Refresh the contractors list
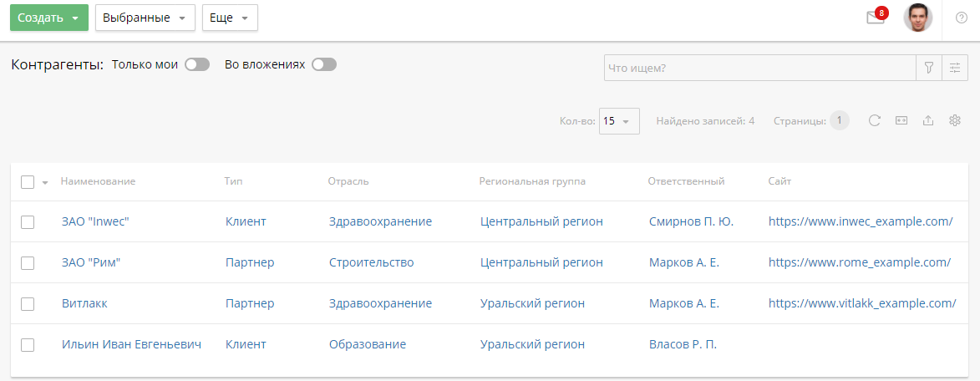The image size is (980, 381). pyautogui.click(x=875, y=120)
